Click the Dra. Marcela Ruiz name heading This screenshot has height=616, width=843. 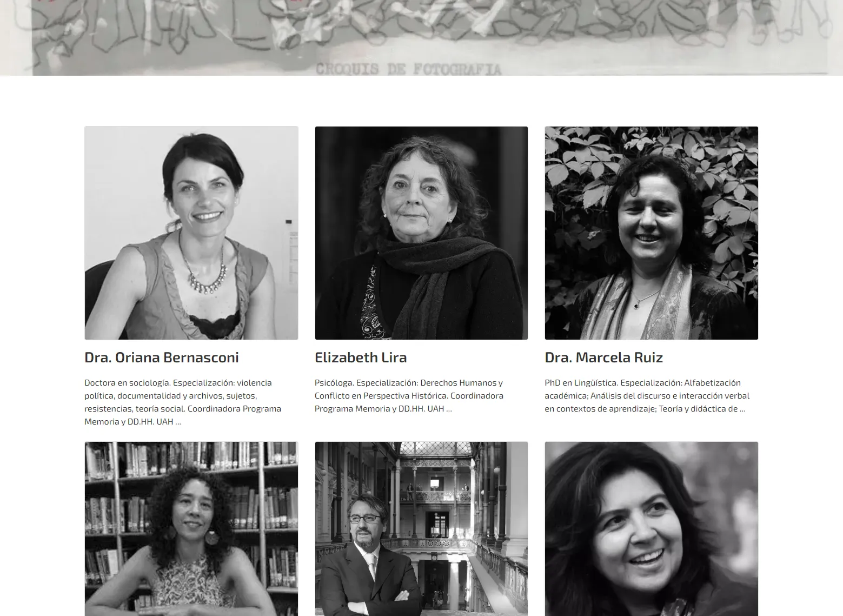click(604, 357)
